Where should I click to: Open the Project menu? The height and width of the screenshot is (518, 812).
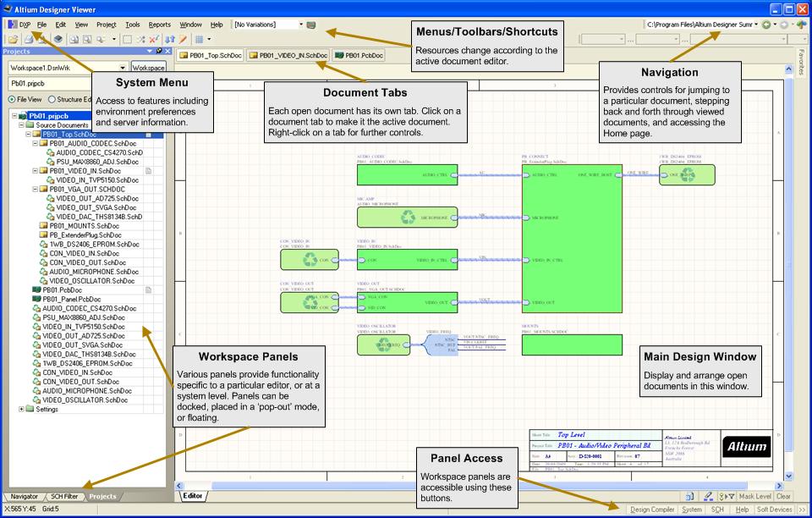pos(107,25)
